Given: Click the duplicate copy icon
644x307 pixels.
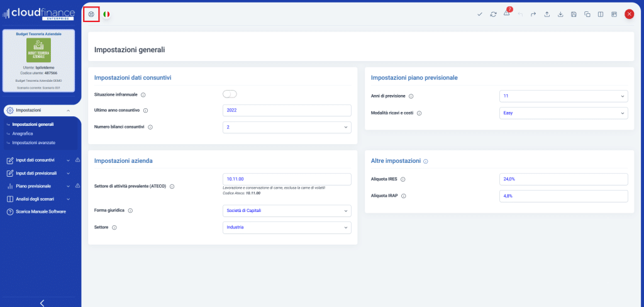Looking at the screenshot, I should pos(587,14).
